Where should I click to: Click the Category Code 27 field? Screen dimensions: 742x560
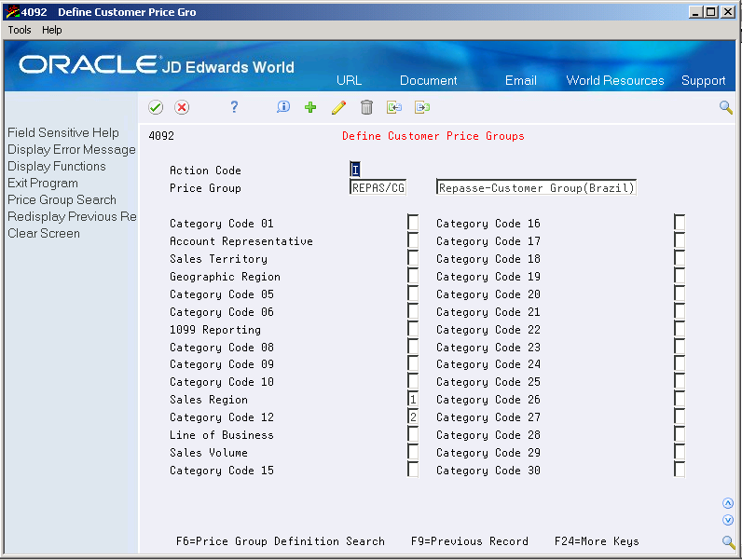click(x=679, y=417)
